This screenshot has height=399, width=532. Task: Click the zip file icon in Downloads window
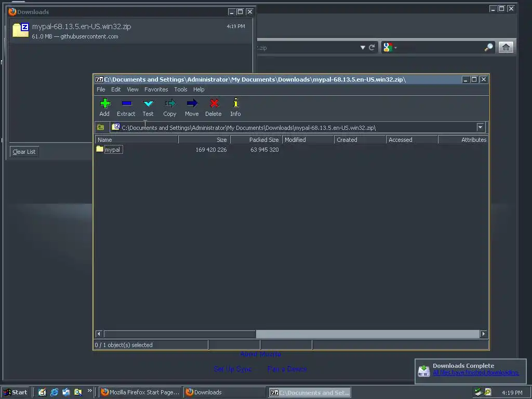click(x=21, y=30)
